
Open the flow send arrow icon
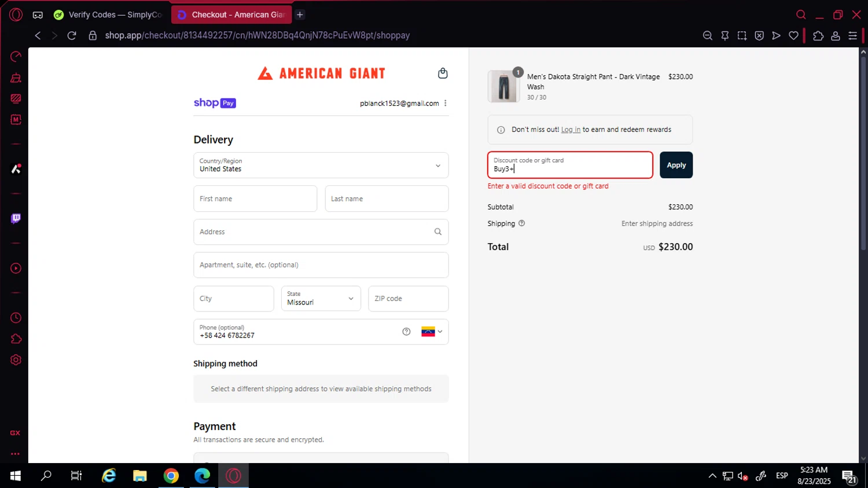click(x=777, y=35)
